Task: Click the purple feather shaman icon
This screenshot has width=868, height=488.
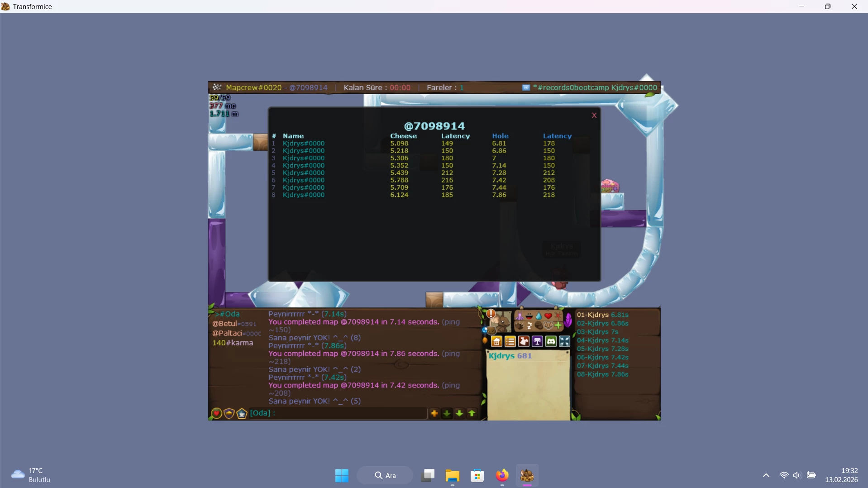Action: 568,320
